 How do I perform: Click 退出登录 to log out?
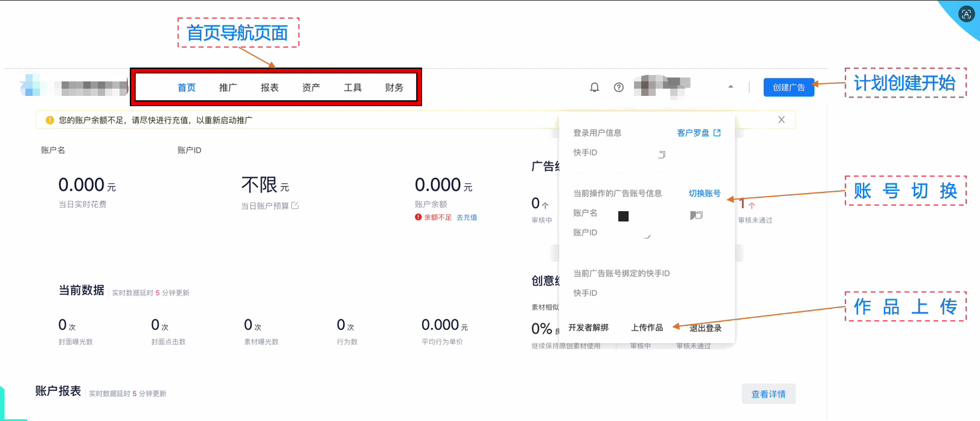coord(705,328)
